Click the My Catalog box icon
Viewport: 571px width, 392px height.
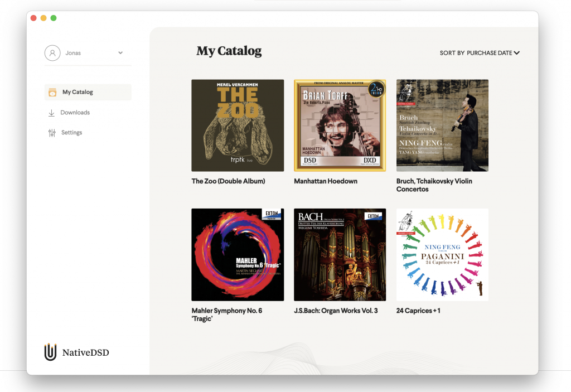click(x=52, y=92)
